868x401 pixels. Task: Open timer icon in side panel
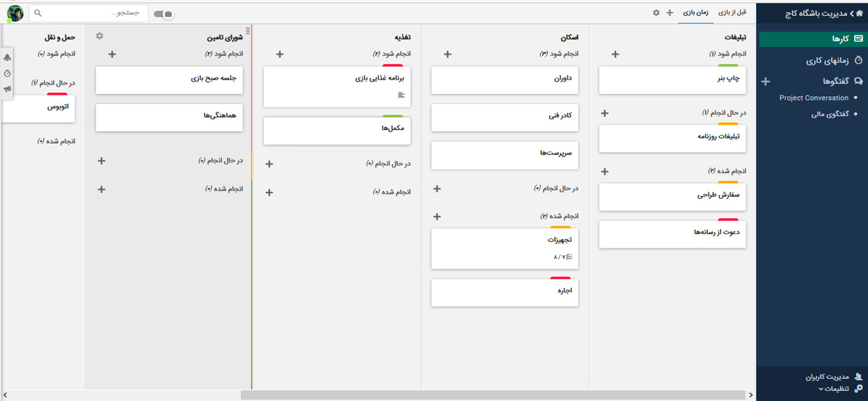pos(7,74)
